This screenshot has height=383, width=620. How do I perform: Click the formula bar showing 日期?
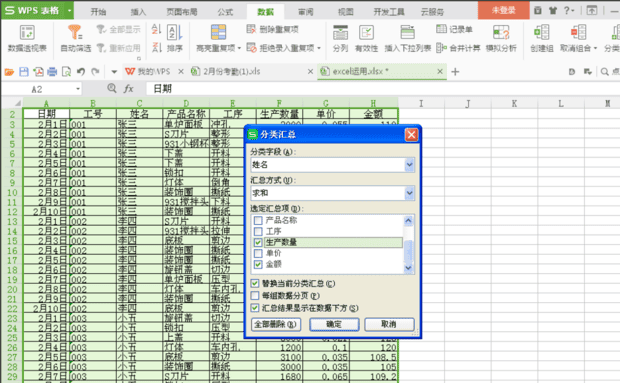pos(382,89)
